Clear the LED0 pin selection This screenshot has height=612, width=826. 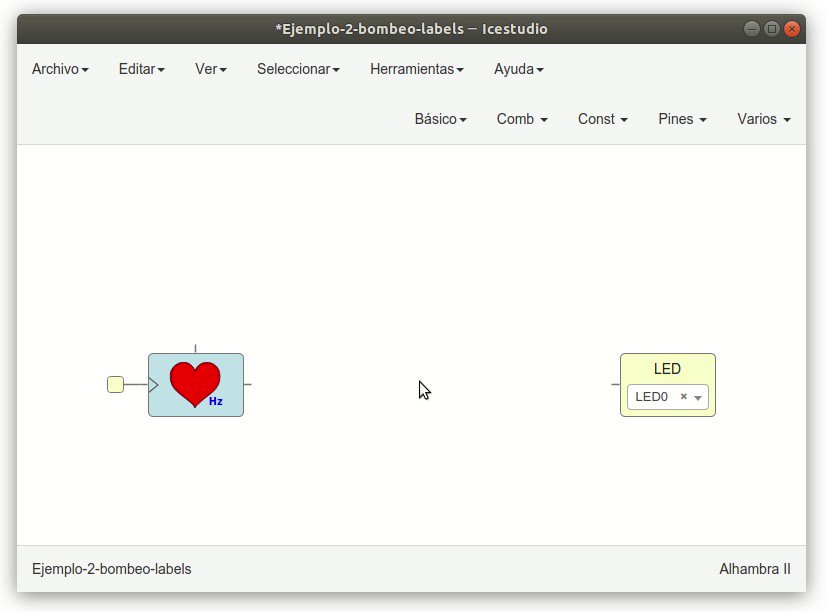684,397
